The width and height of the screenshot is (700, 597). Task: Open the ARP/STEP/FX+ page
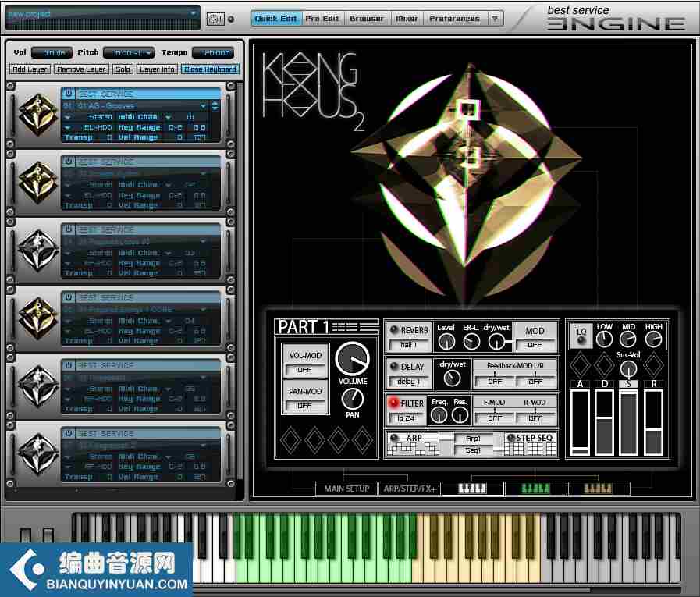coord(410,489)
